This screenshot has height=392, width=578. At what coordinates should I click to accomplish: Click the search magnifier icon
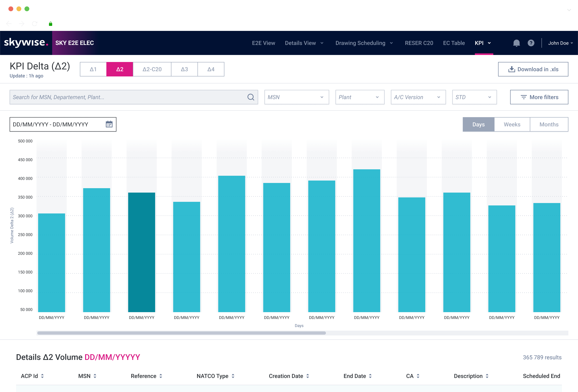click(x=250, y=97)
